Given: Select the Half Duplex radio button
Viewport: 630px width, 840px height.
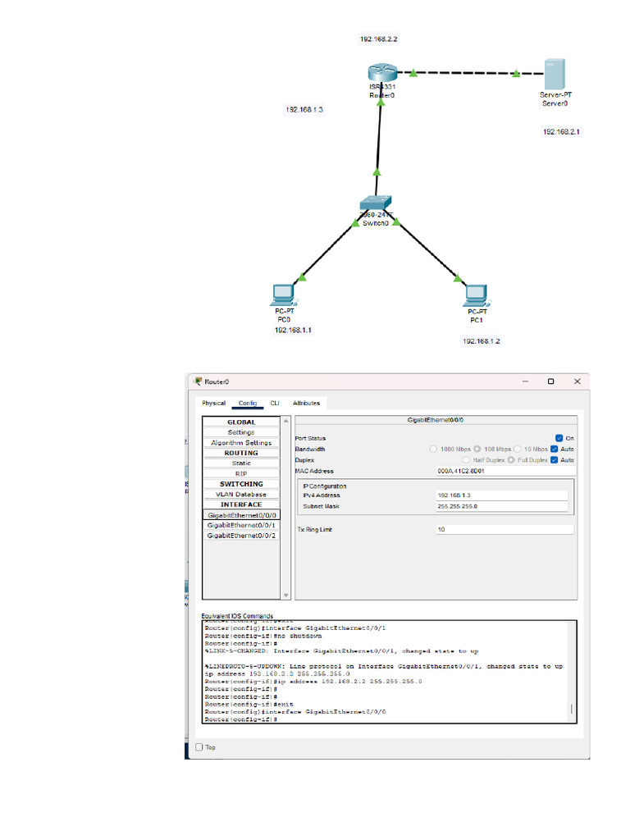Looking at the screenshot, I should 466,459.
